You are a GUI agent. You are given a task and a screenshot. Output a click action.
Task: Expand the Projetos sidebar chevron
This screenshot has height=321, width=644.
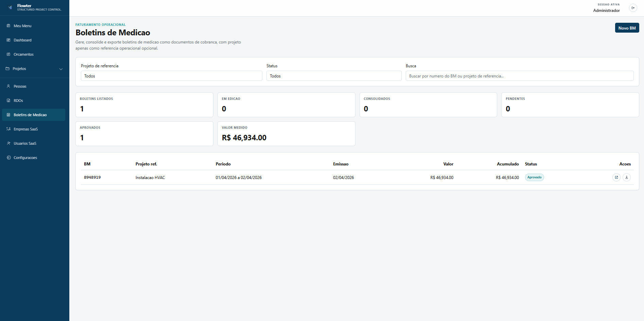[61, 69]
